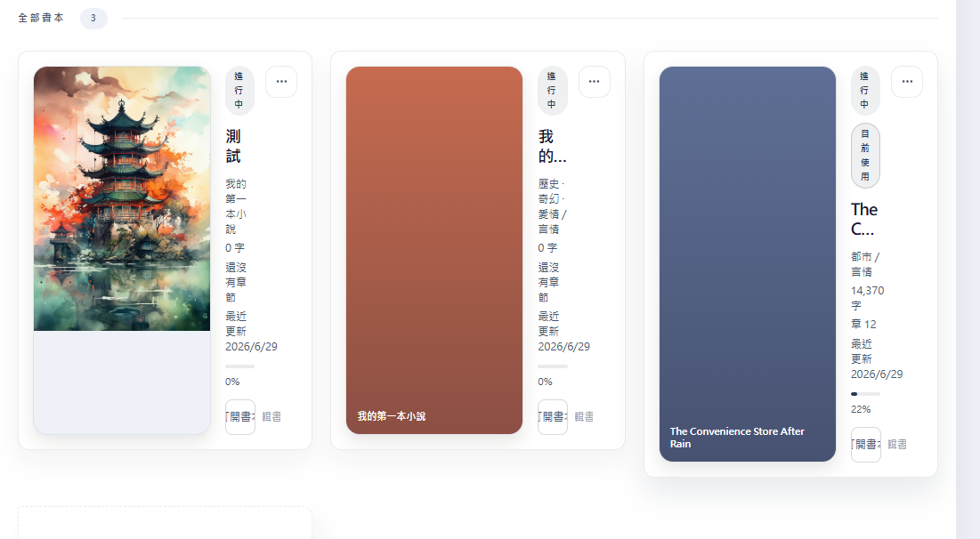Image resolution: width=980 pixels, height=539 pixels.
Task: Open book button on The C... card
Action: (x=866, y=444)
